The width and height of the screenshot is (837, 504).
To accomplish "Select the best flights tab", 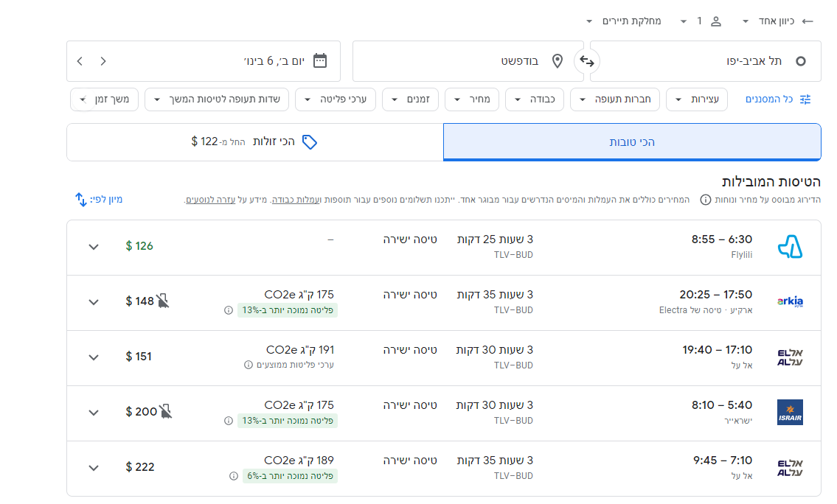I will click(632, 141).
